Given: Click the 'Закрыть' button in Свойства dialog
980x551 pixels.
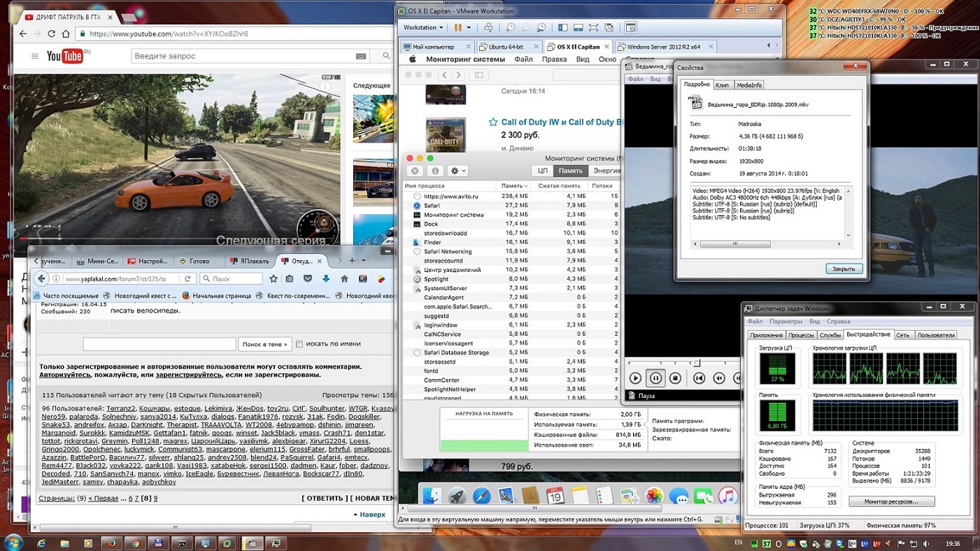Looking at the screenshot, I should 844,269.
